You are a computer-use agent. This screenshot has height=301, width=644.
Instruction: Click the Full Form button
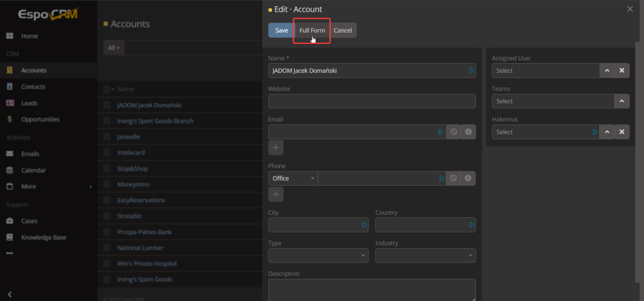(312, 30)
